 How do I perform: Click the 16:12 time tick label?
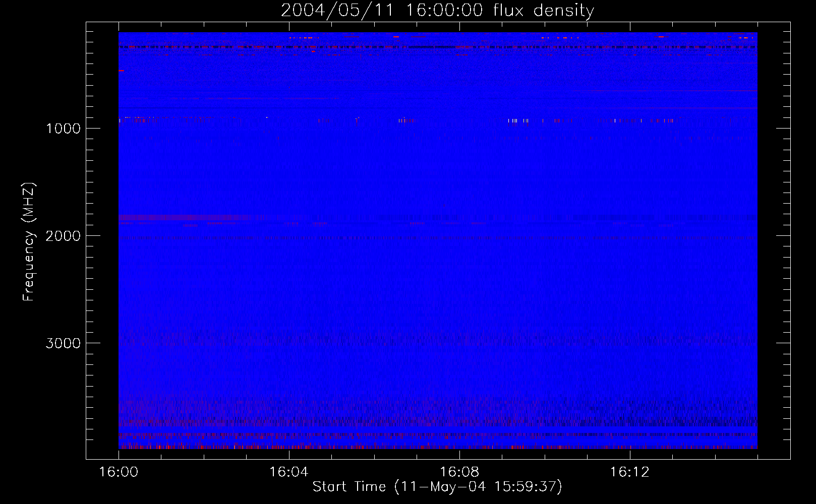[x=630, y=472]
